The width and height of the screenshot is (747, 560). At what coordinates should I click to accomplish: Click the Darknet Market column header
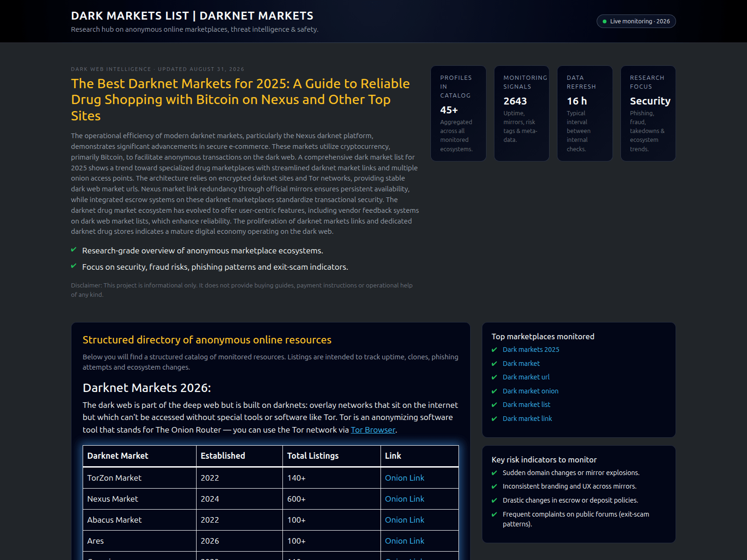click(x=140, y=456)
